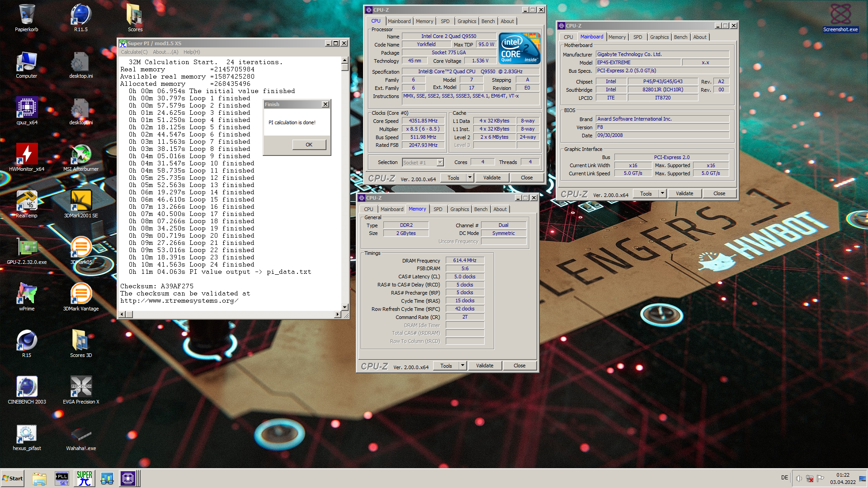868x488 pixels.
Task: Click Validate in Memory CPU-Z window
Action: point(485,366)
